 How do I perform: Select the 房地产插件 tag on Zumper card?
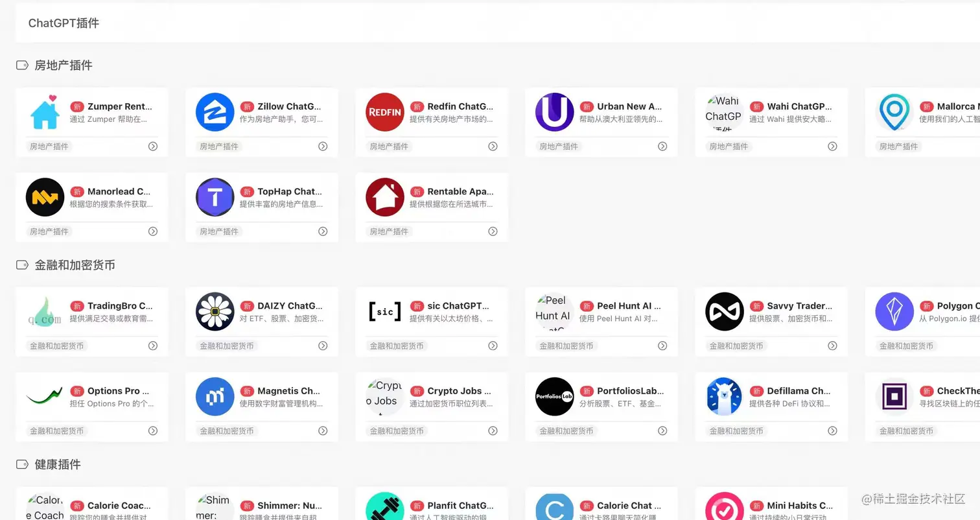49,147
